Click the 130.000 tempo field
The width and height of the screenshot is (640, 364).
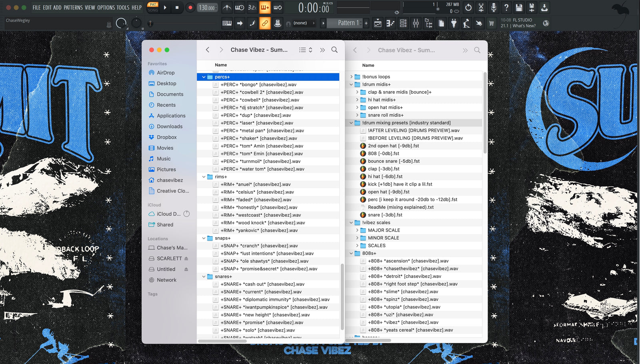(x=207, y=8)
